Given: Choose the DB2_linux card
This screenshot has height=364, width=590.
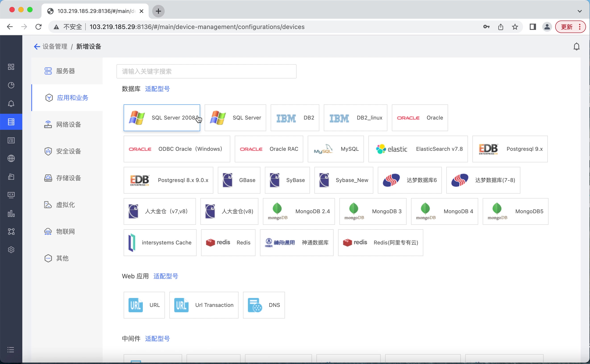Looking at the screenshot, I should 355,118.
